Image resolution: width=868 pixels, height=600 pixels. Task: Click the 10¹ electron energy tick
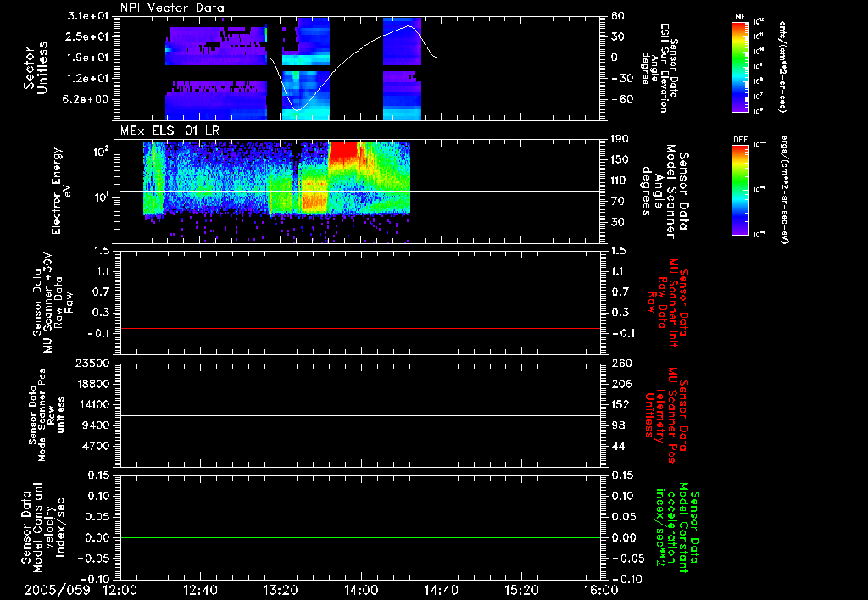[100, 198]
